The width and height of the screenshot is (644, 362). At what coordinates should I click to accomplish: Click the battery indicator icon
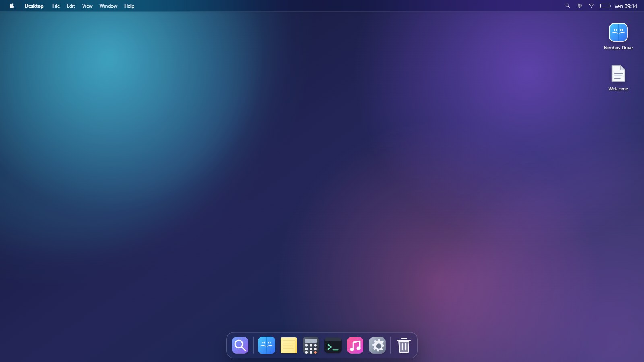[605, 6]
